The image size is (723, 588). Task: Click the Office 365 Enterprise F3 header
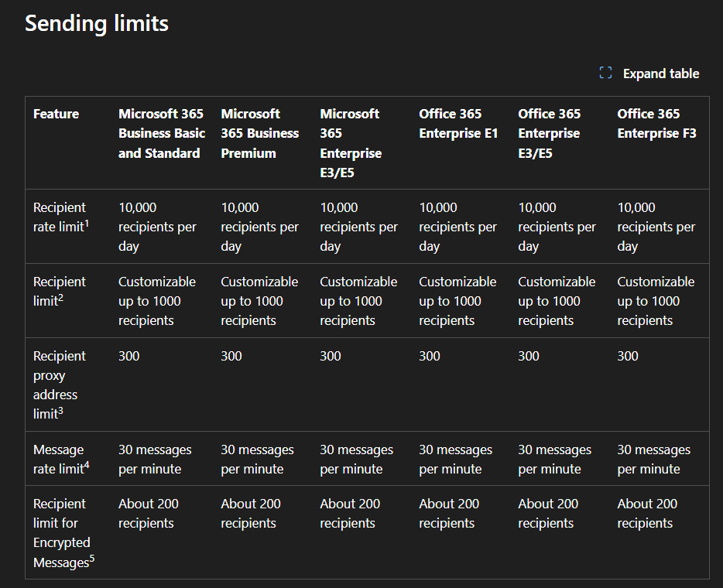click(656, 124)
